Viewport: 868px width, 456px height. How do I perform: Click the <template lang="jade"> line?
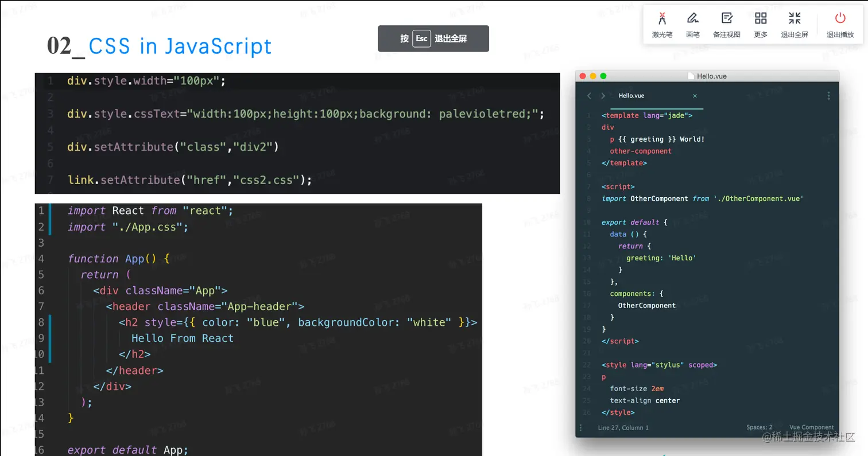(647, 115)
